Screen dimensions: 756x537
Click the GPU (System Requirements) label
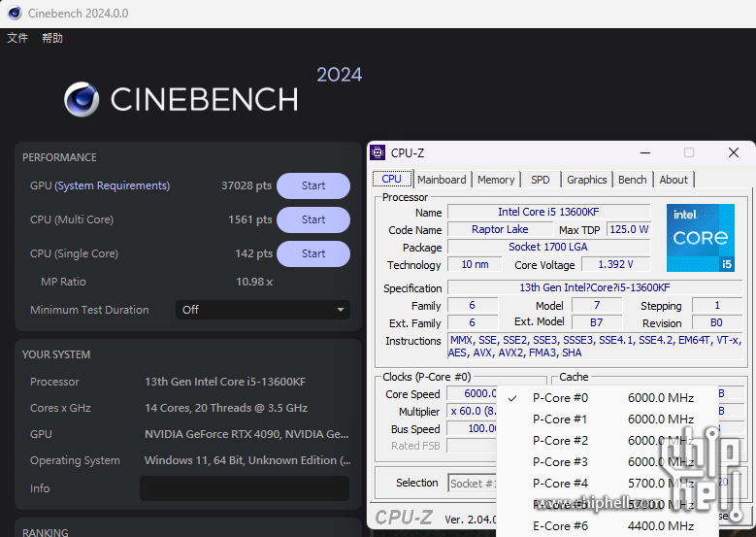tap(100, 185)
